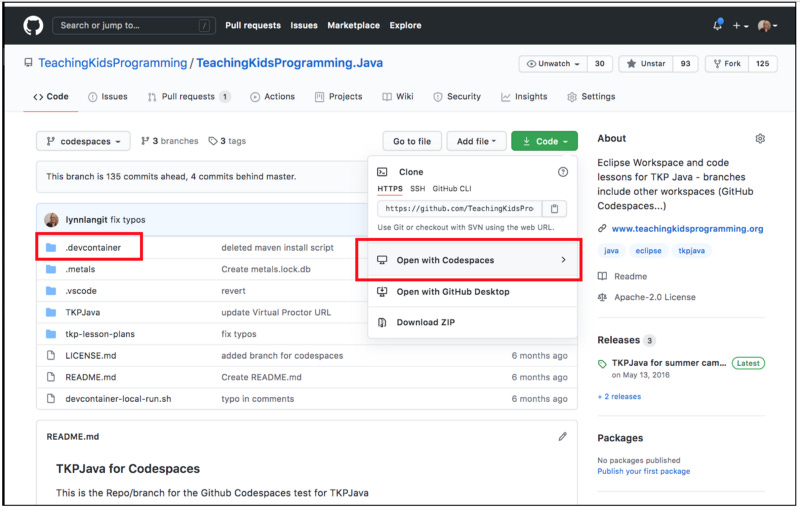Open the user avatar menu
The width and height of the screenshot is (800, 511).
(767, 25)
